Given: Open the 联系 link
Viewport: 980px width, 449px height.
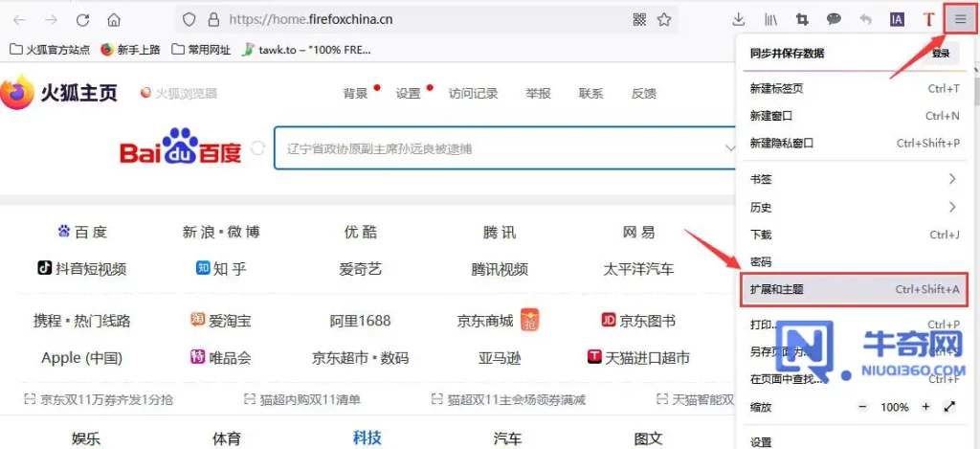Looking at the screenshot, I should [x=590, y=94].
